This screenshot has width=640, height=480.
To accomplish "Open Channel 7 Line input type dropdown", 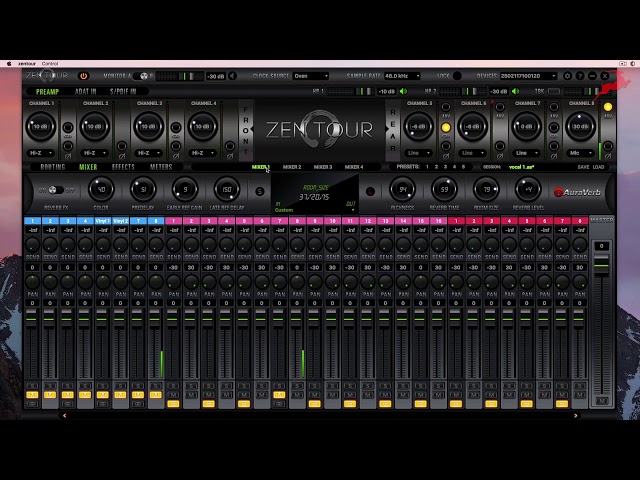I will click(x=527, y=153).
